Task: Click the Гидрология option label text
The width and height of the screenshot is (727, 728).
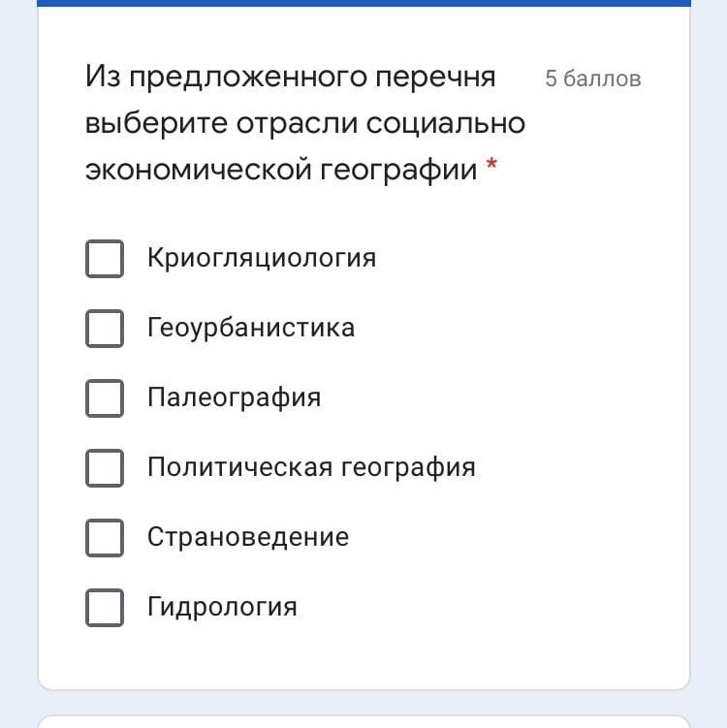Action: pos(222,608)
